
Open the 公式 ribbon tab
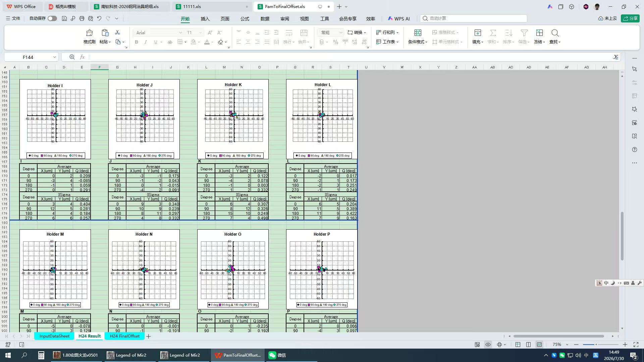[x=245, y=19]
